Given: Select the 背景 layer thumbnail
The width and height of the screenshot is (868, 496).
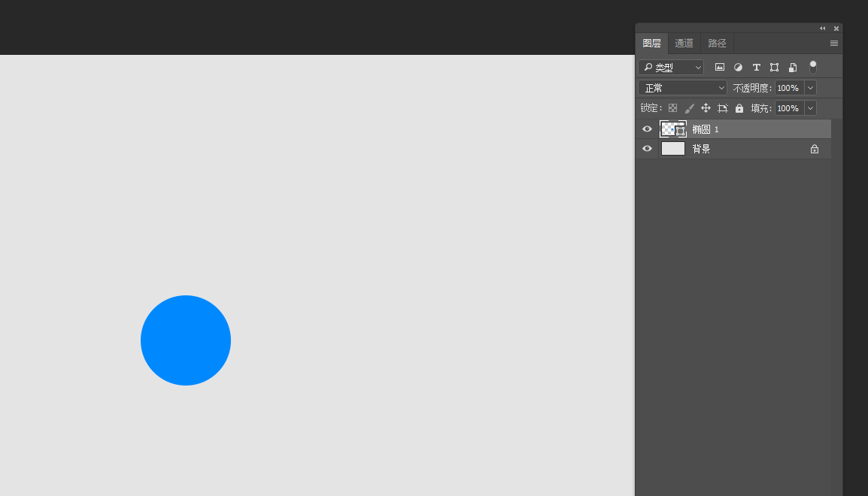Looking at the screenshot, I should 673,149.
